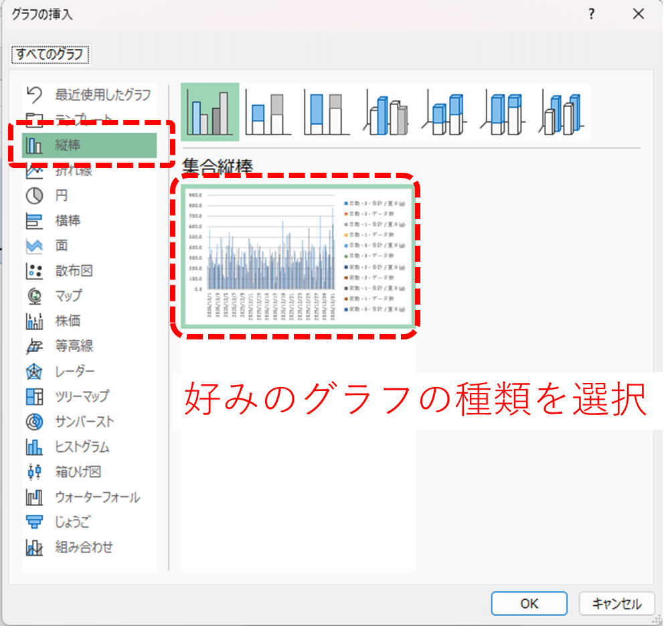672x626 pixels.
Task: Select the clustered column chart subtype icon
Action: pyautogui.click(x=209, y=112)
